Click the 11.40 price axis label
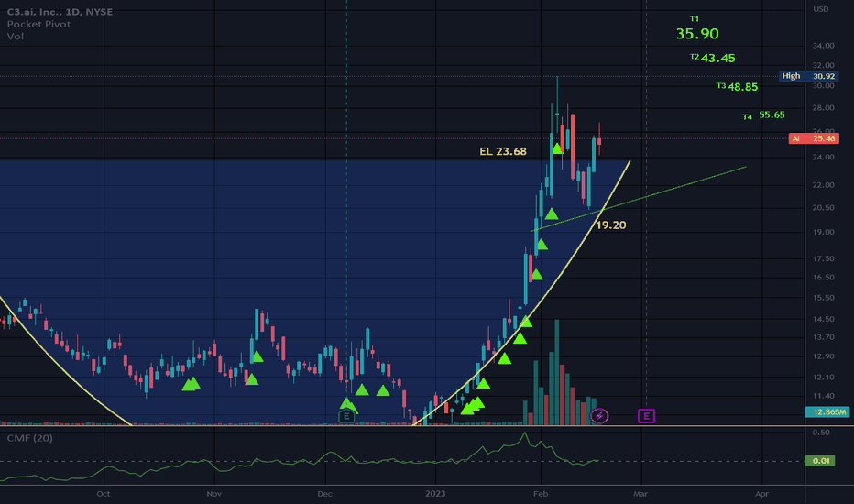 click(x=823, y=396)
